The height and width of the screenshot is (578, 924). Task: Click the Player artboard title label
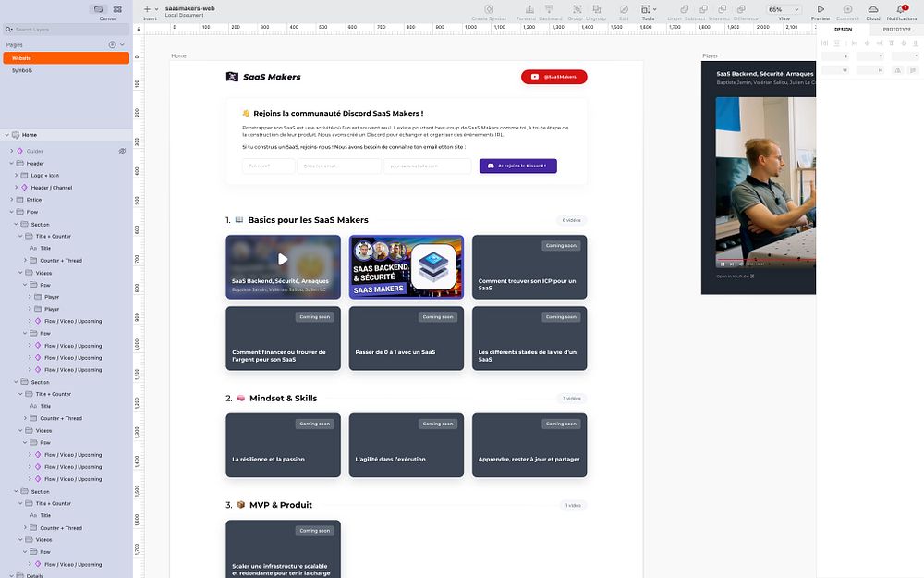710,56
